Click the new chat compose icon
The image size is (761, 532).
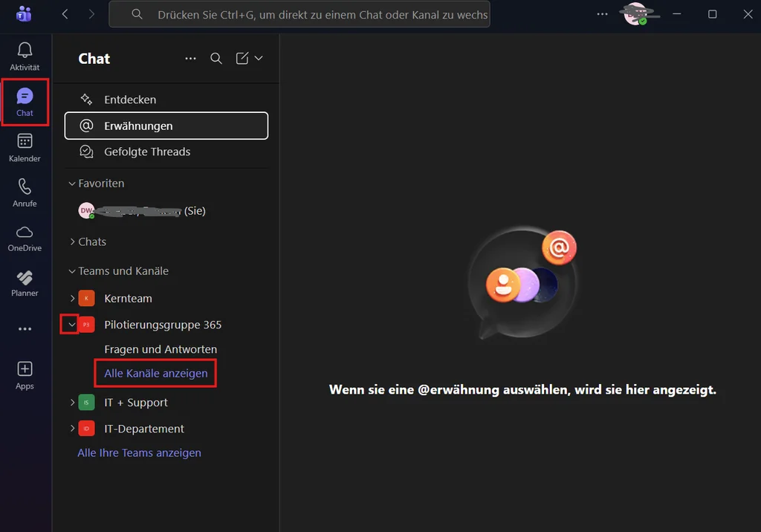[x=242, y=59]
